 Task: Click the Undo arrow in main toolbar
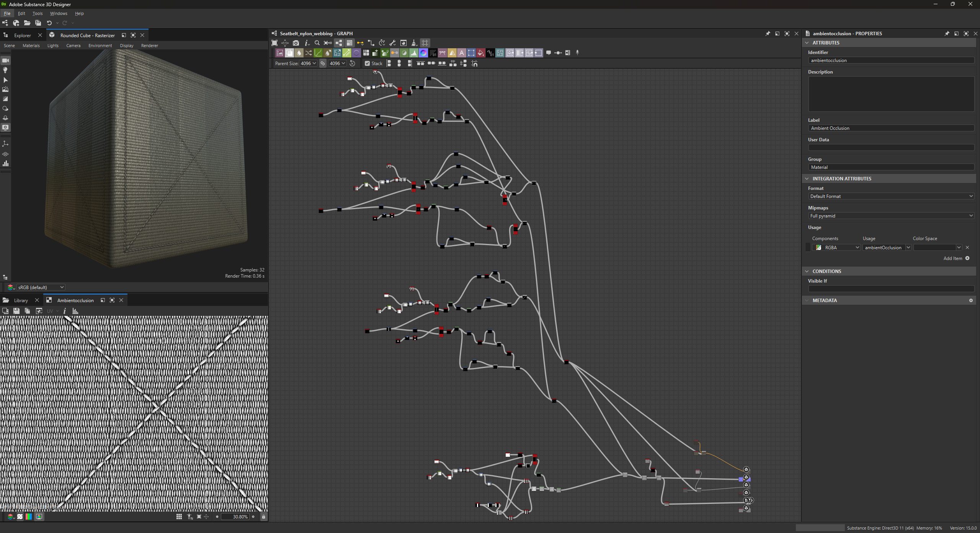[x=49, y=23]
